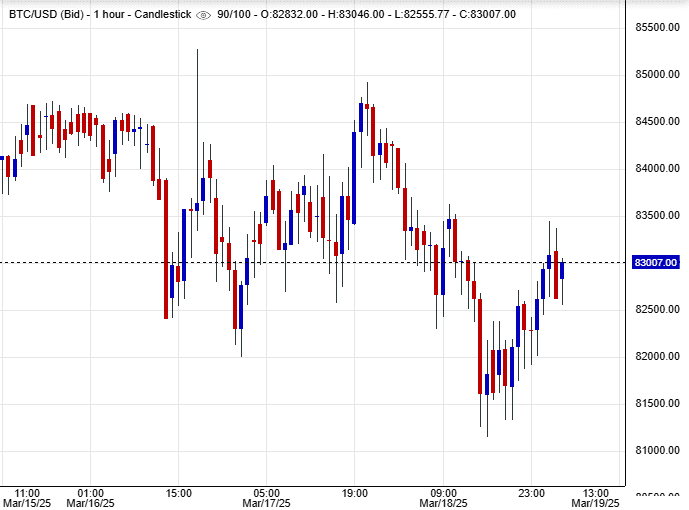Click the 90/100 bar count indicator

point(236,15)
